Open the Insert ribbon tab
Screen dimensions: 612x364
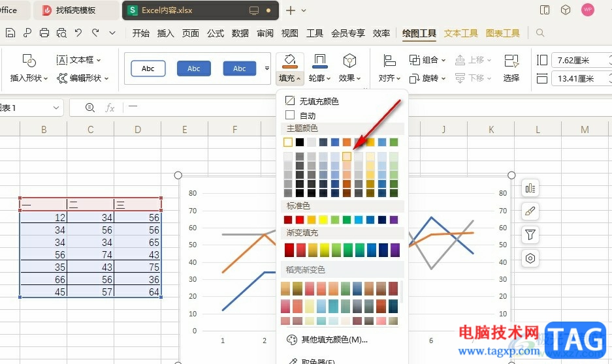pyautogui.click(x=165, y=33)
